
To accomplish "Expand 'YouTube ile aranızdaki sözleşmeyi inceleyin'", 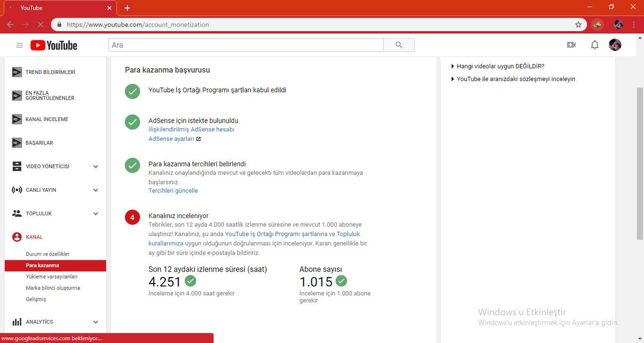I will tap(513, 79).
